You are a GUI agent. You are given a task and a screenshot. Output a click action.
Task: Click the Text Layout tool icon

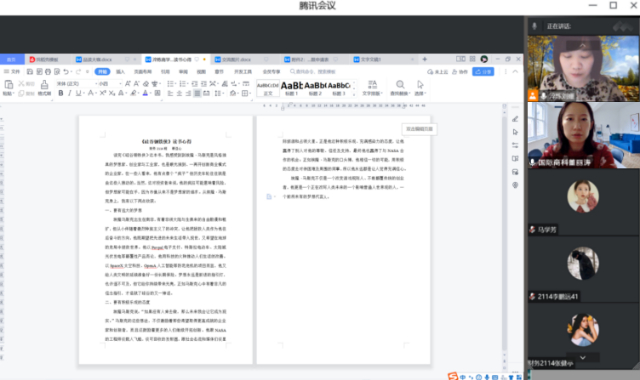pos(372,84)
